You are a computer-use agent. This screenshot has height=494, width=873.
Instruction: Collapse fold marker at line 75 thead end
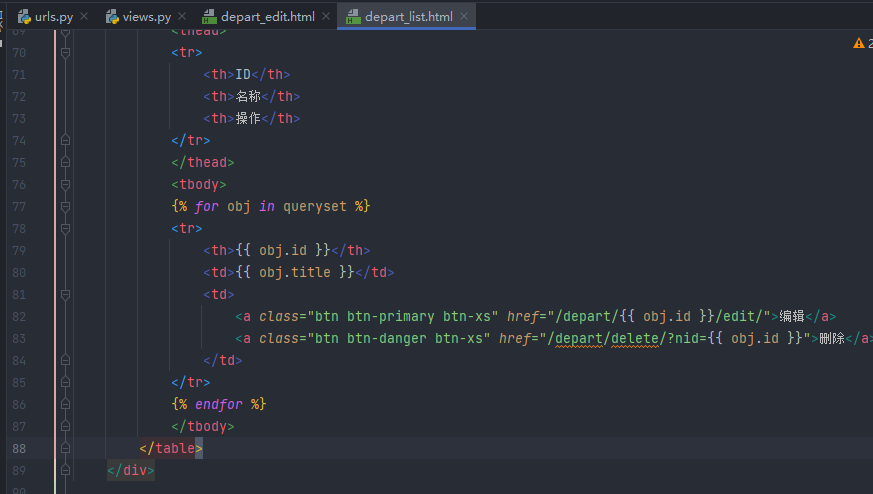pyautogui.click(x=65, y=163)
